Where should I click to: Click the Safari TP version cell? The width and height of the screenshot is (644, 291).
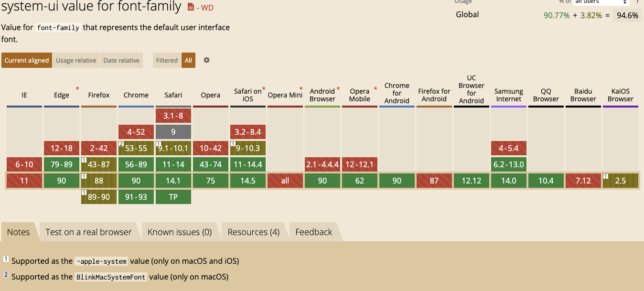[173, 197]
